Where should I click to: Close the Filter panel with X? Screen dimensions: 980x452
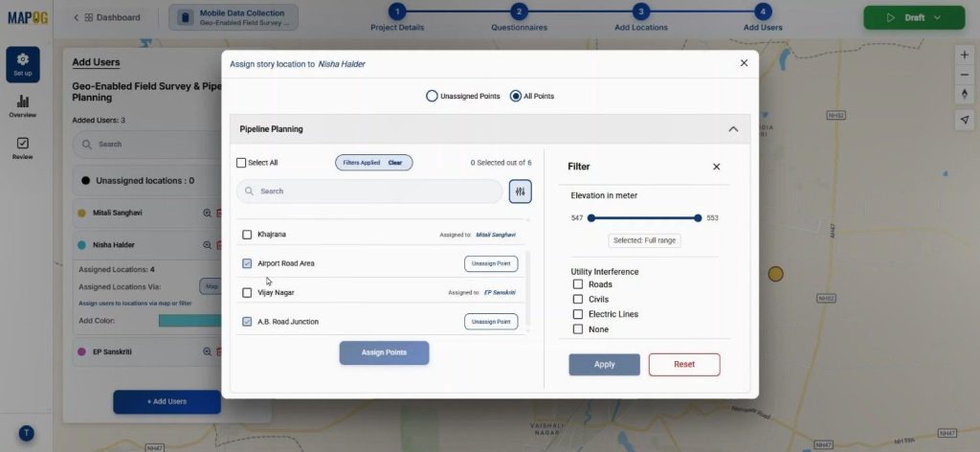[x=716, y=167]
